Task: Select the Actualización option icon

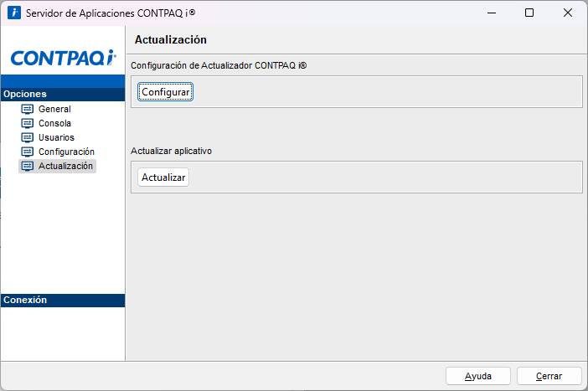Action: point(28,166)
